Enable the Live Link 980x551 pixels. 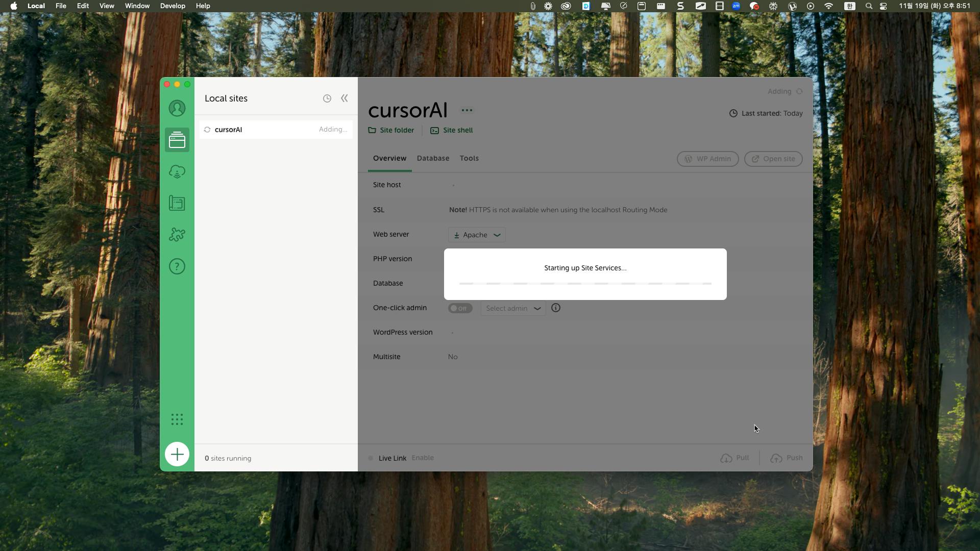coord(423,458)
